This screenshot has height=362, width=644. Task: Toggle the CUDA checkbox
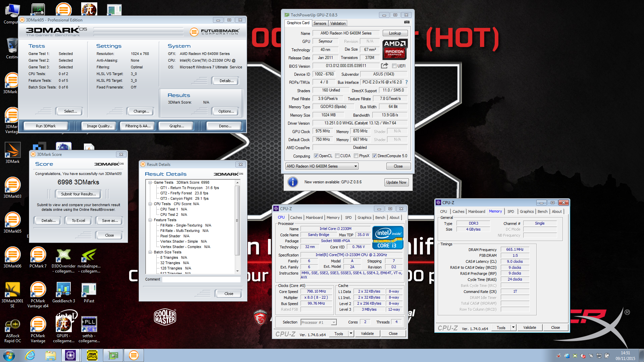click(337, 156)
